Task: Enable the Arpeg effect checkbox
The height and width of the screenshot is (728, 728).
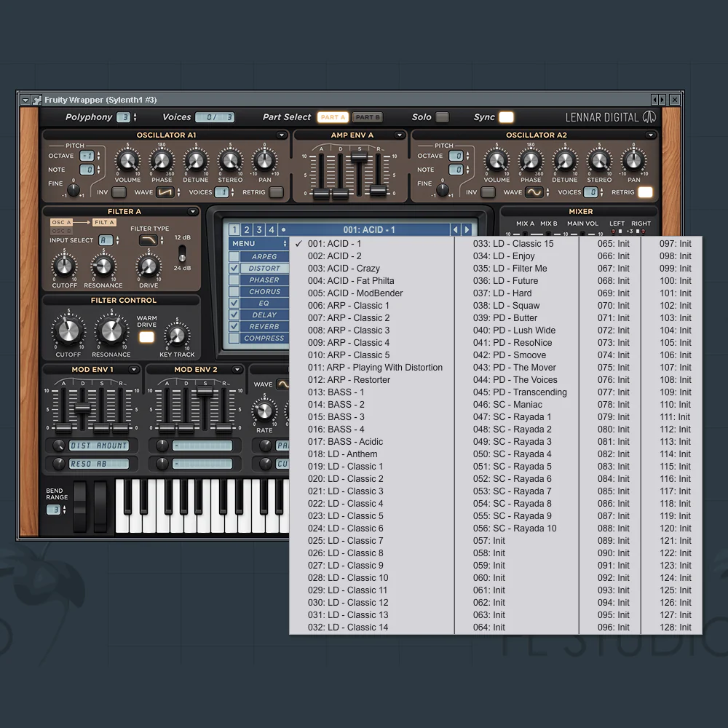Action: pos(234,256)
